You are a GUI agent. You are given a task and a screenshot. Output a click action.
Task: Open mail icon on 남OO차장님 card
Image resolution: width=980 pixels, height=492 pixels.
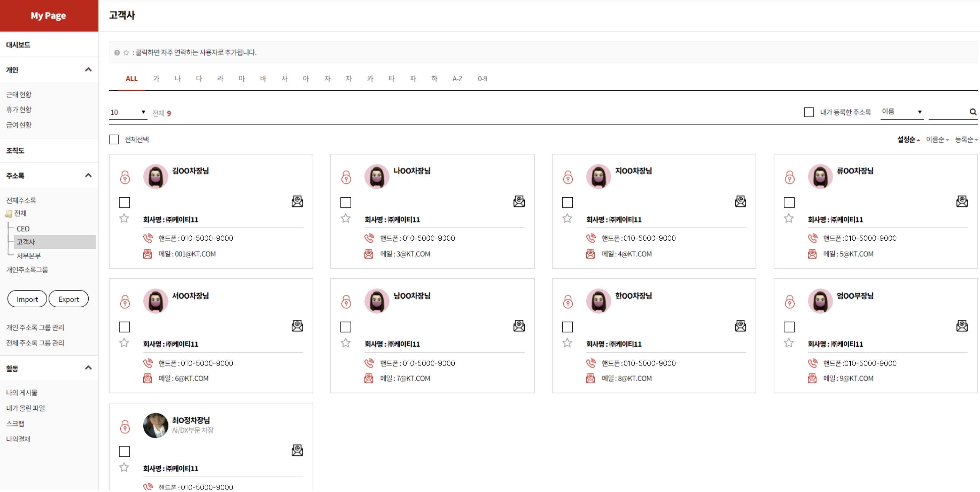click(519, 326)
